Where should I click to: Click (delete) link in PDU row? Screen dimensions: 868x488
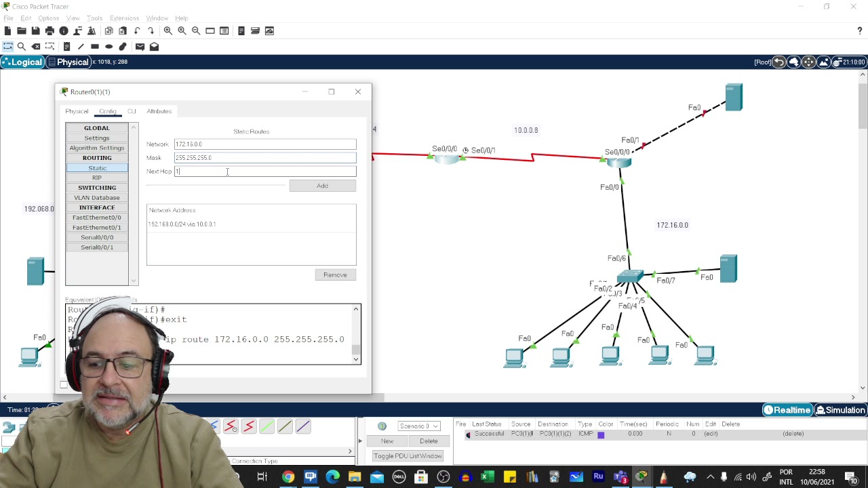793,434
